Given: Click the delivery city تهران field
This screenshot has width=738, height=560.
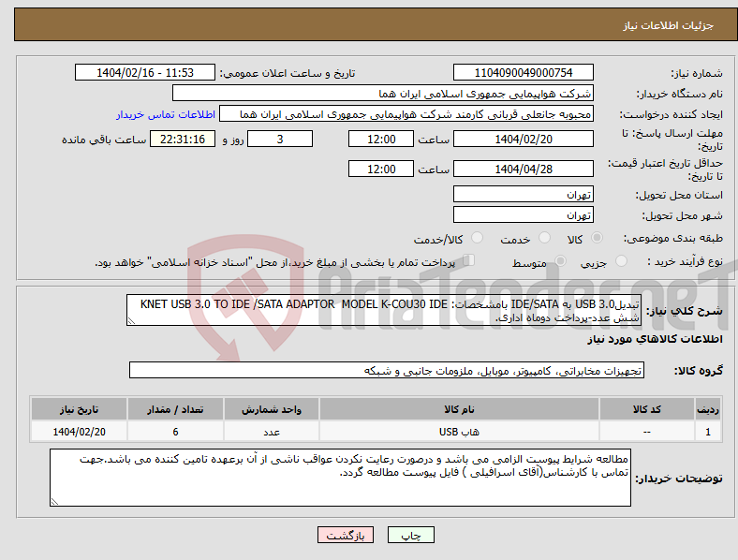Looking at the screenshot, I should coord(523,214).
